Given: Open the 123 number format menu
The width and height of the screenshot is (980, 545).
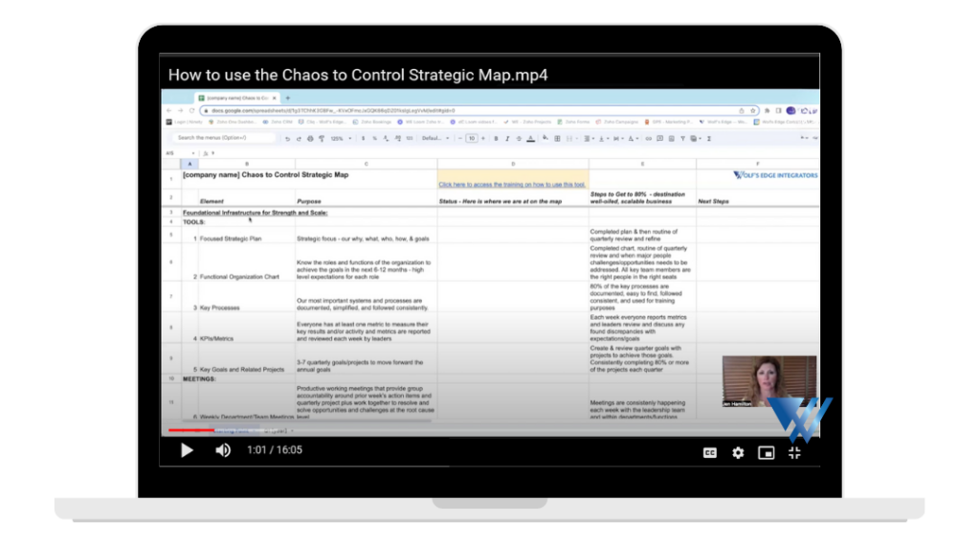Looking at the screenshot, I should (410, 138).
